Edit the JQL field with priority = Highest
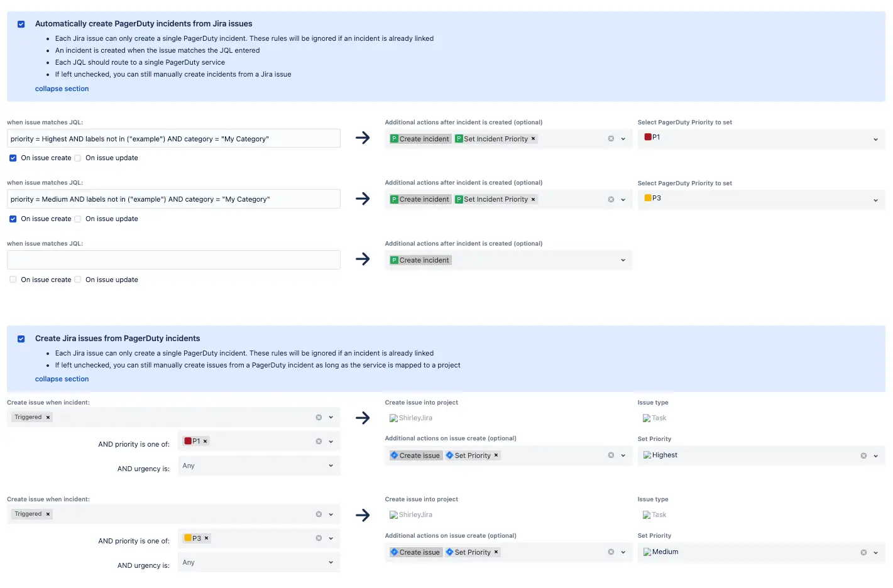This screenshot has width=893, height=588. [x=173, y=139]
